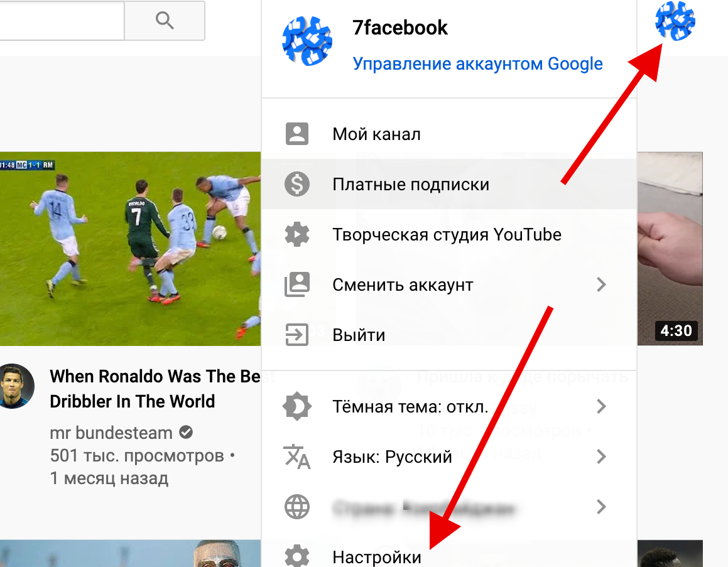Toggle dark theme via Тёмная тема item
The width and height of the screenshot is (728, 567).
[x=410, y=406]
